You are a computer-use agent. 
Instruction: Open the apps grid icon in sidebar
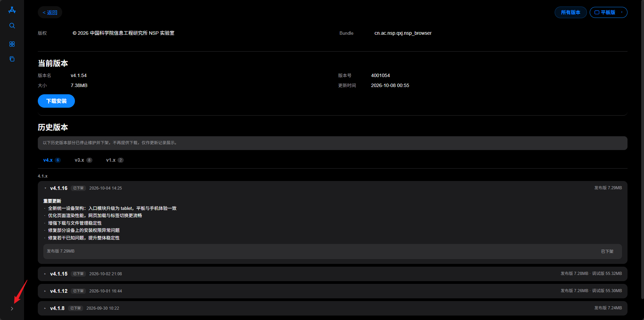(x=12, y=44)
